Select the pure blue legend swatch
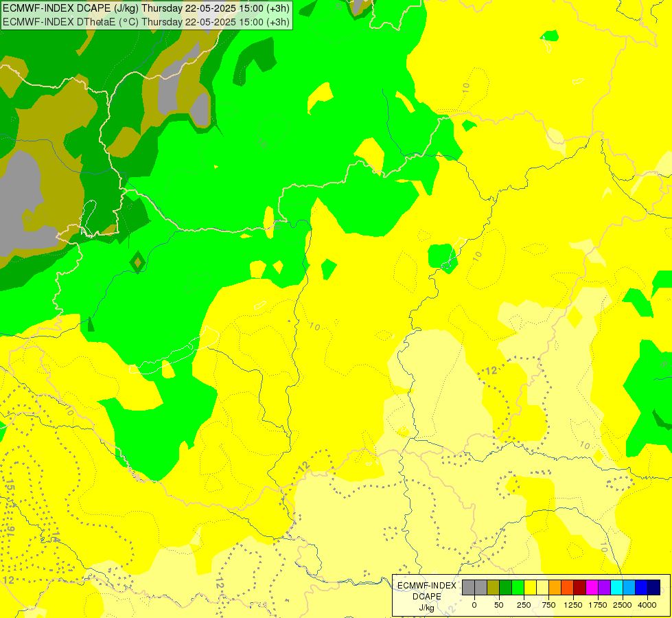The image size is (672, 618). tap(642, 587)
